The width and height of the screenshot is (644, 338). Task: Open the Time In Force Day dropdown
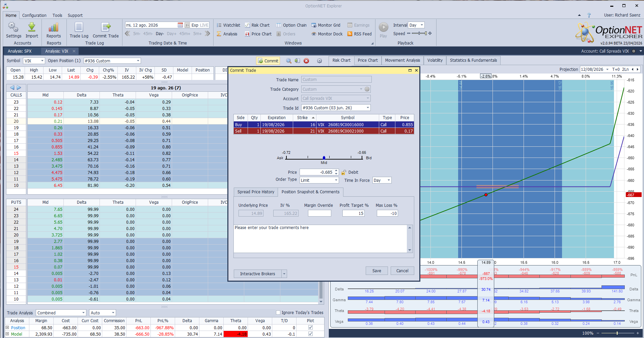click(389, 180)
